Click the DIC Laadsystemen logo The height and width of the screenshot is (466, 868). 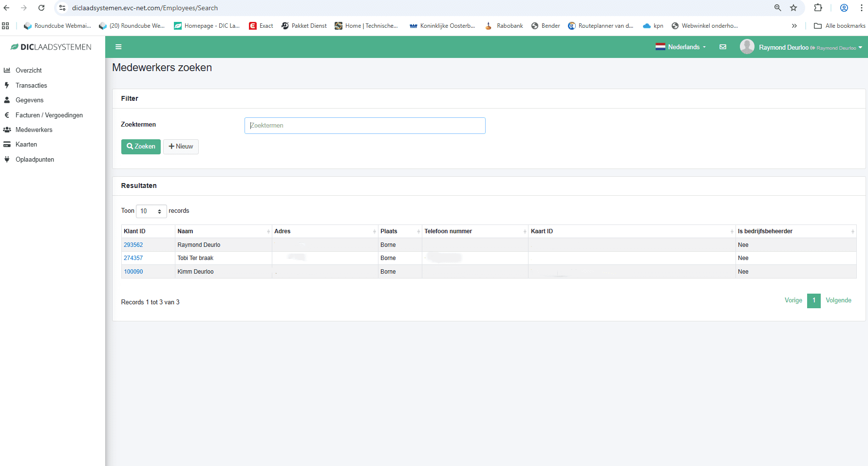click(51, 47)
